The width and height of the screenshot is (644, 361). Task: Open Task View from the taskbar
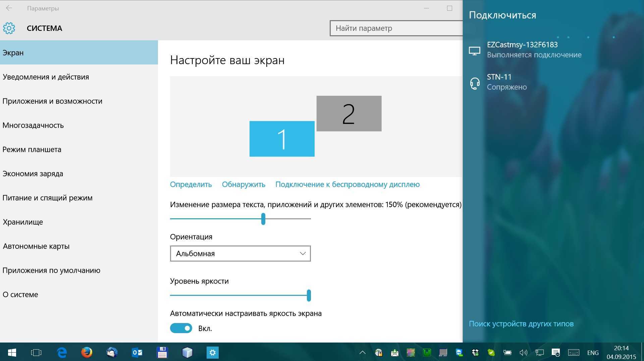(x=36, y=353)
